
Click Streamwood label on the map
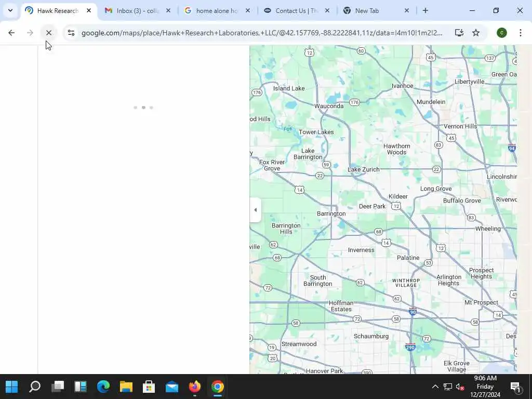pyautogui.click(x=299, y=344)
